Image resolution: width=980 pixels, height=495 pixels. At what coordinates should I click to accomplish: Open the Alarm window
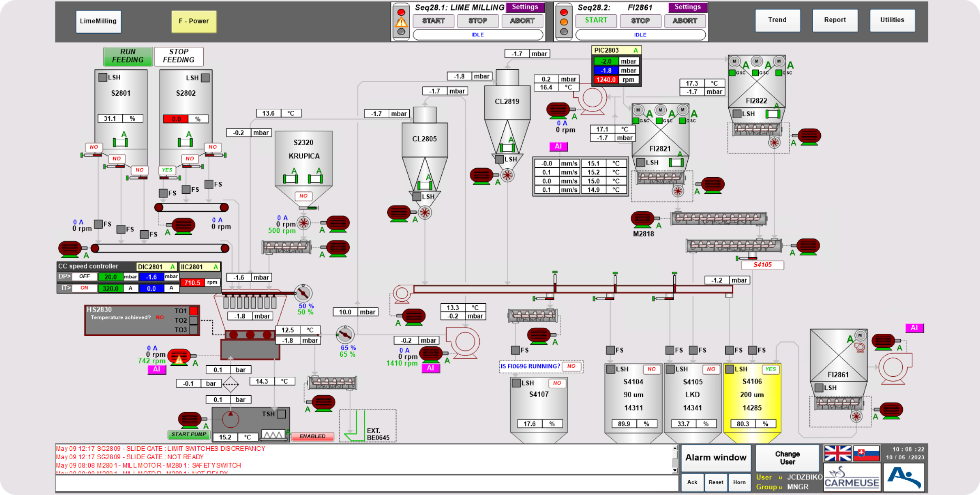[716, 458]
